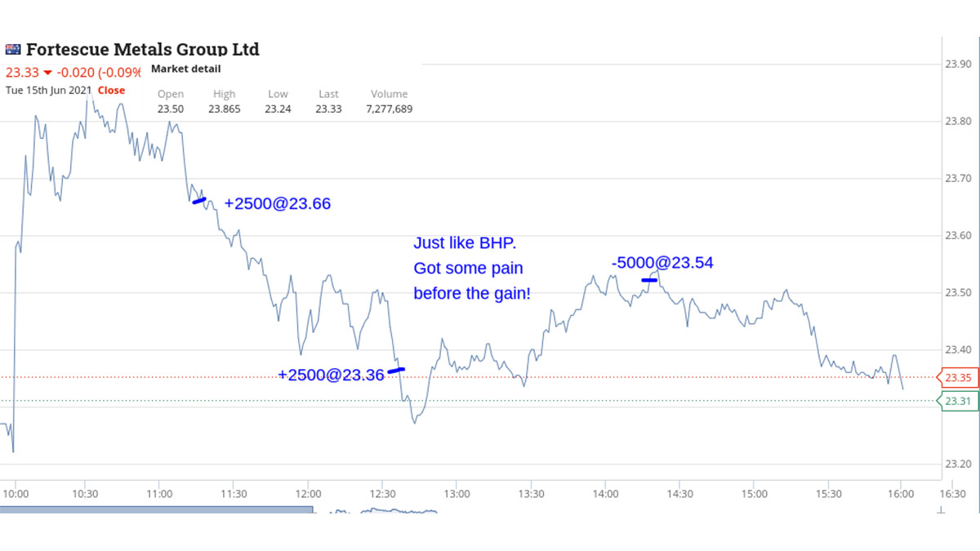Click the 23.70 price axis label

[957, 179]
